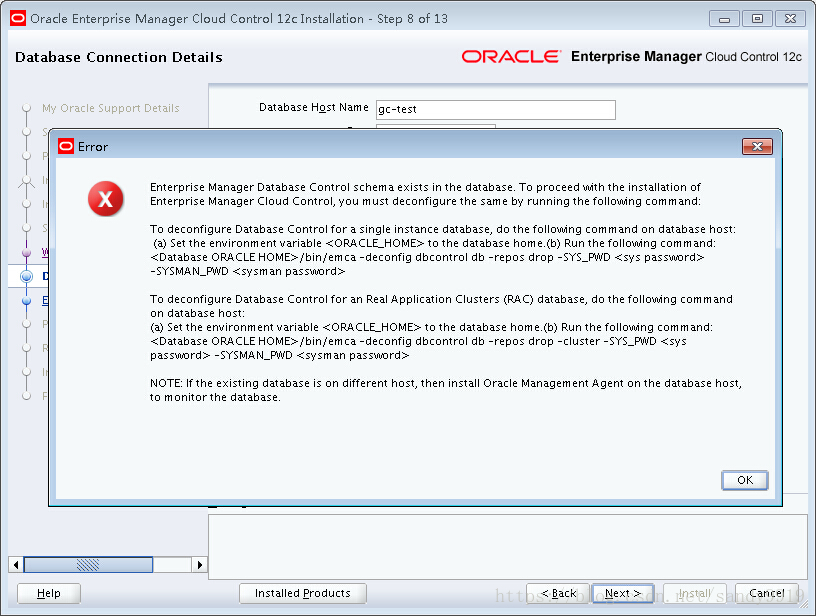Click the ORACLE logo in header
This screenshot has height=616, width=816.
click(x=511, y=56)
